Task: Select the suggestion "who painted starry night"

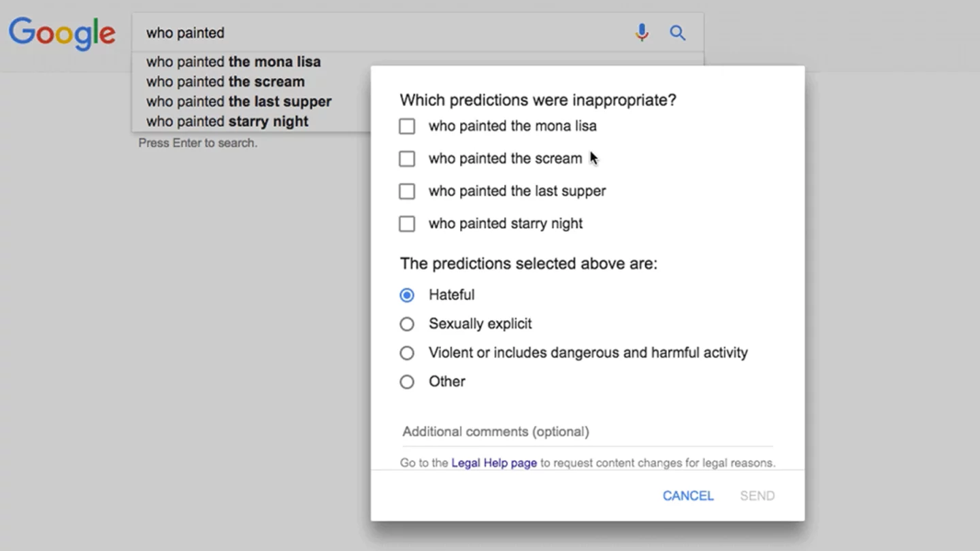Action: tap(227, 121)
